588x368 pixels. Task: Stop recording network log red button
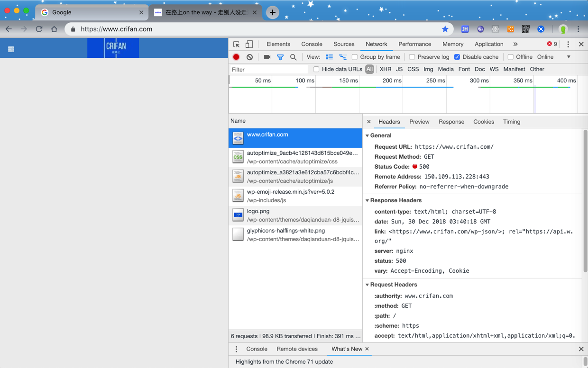point(236,57)
